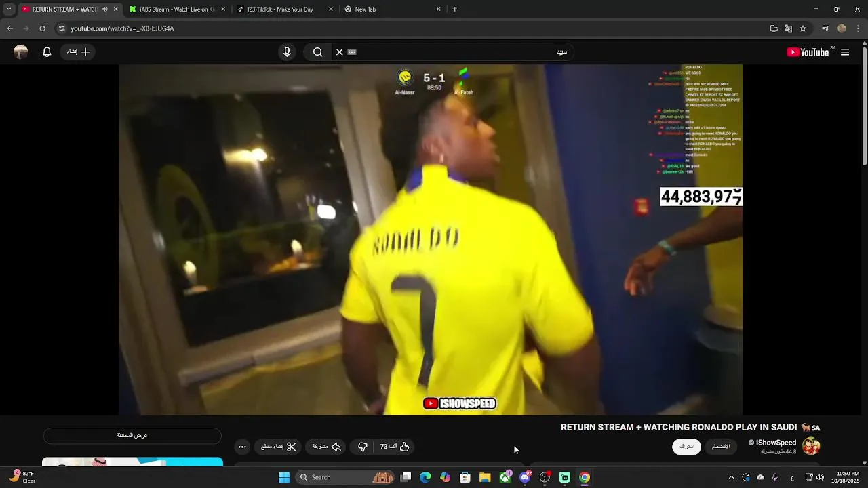Open Copilot from the taskbar

445,477
